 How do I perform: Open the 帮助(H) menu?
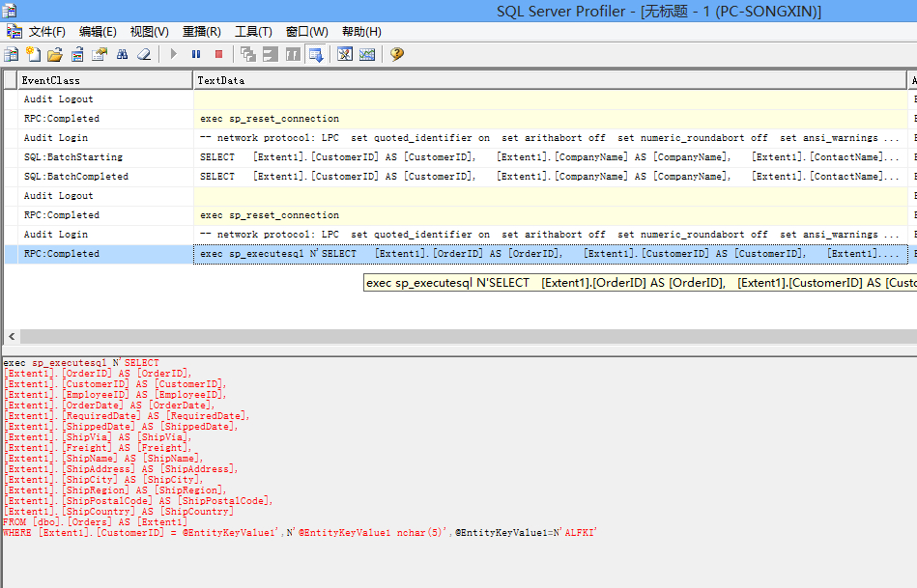tap(361, 32)
